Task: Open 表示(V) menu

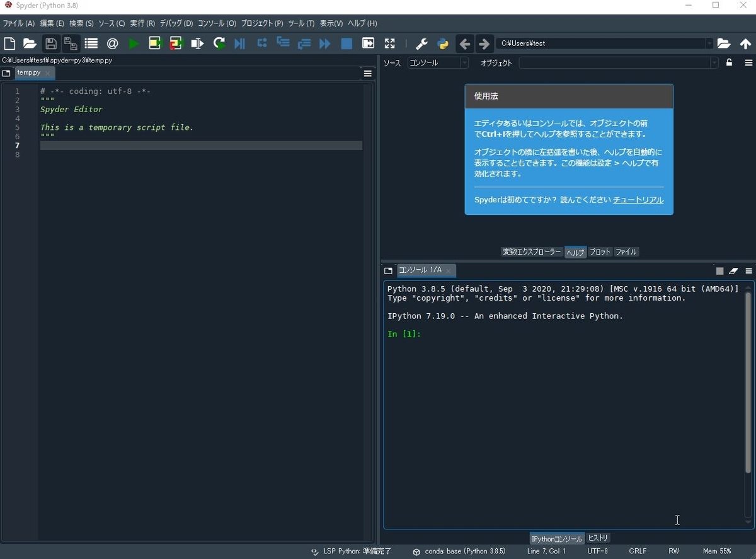Action: tap(331, 23)
